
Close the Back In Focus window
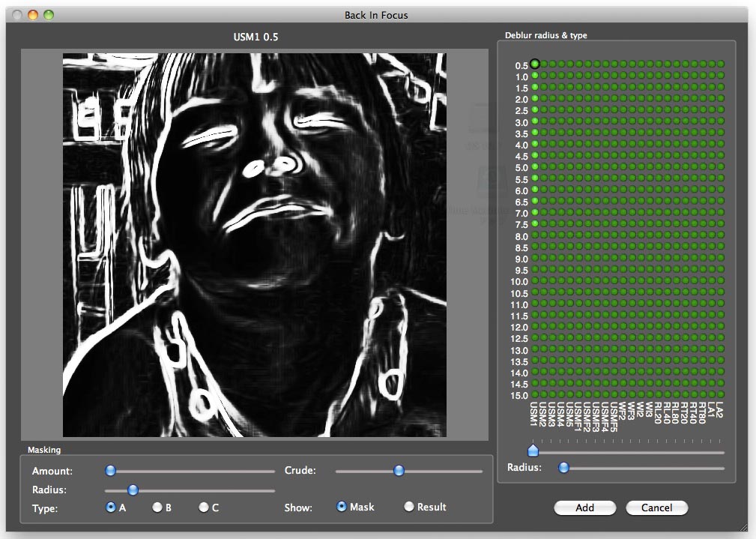pos(17,15)
